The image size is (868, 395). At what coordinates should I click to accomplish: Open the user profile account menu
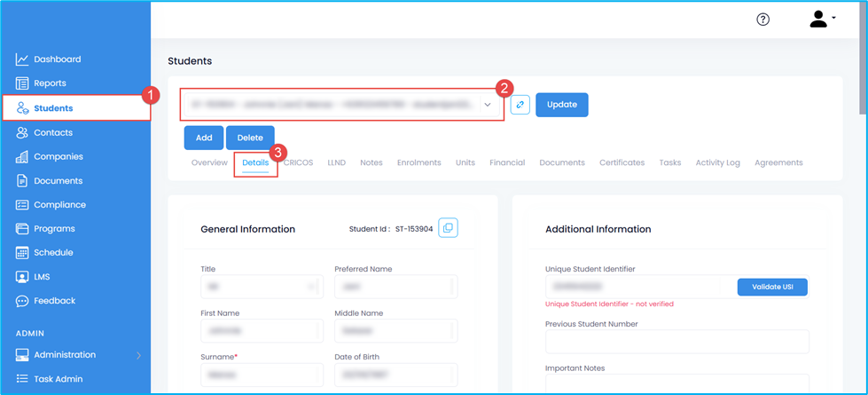[822, 20]
